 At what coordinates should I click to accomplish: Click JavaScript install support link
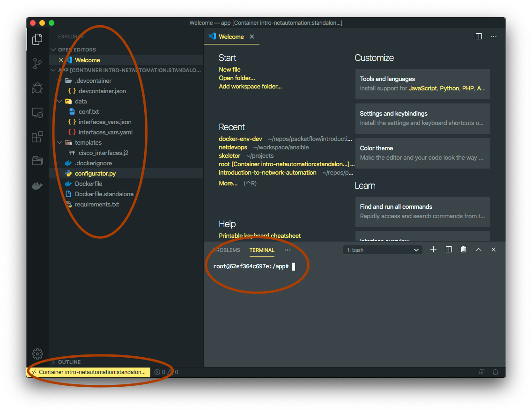pos(423,88)
